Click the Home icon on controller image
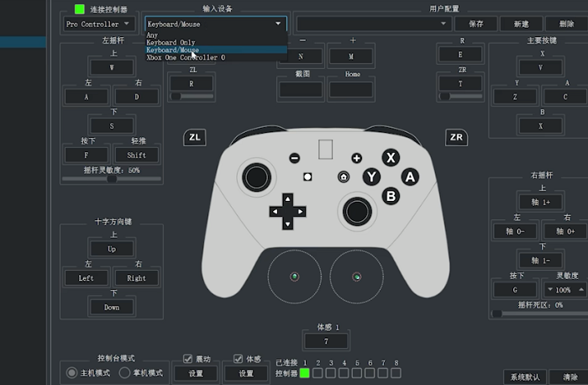 coord(344,177)
